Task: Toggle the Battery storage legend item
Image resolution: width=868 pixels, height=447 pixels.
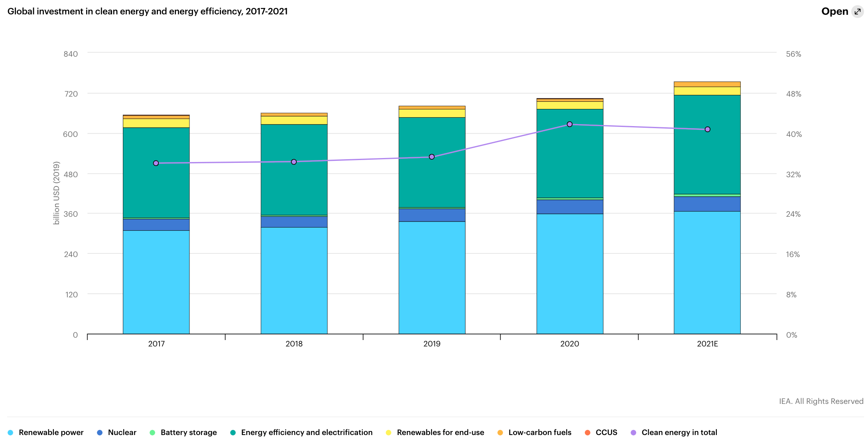Action: click(183, 432)
